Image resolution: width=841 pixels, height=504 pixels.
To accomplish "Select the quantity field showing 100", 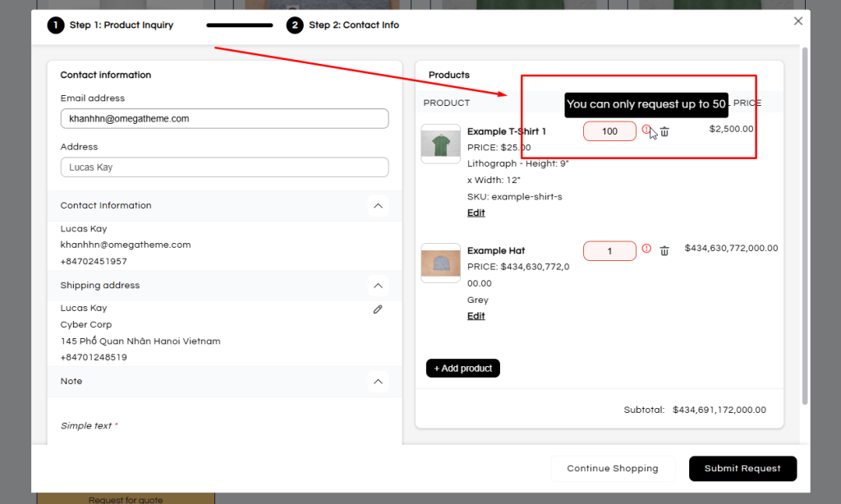I will (x=609, y=130).
